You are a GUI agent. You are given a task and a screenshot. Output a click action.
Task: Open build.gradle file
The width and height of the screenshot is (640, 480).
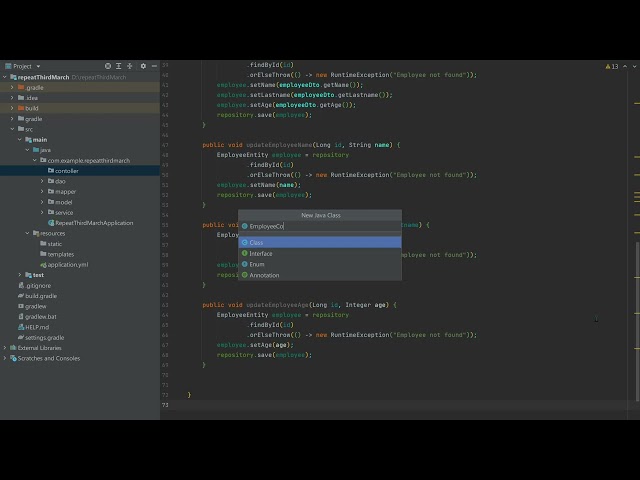click(41, 296)
